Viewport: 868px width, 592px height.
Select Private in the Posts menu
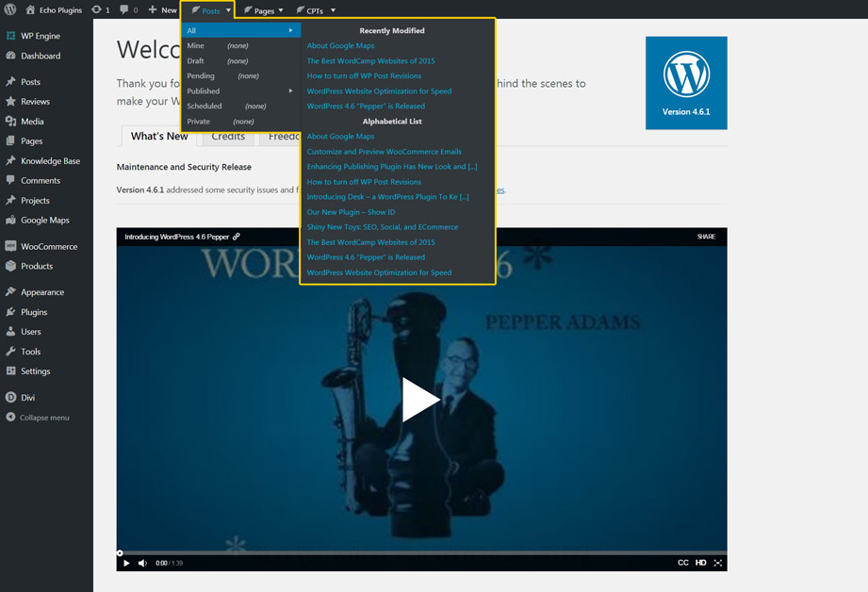pyautogui.click(x=198, y=122)
